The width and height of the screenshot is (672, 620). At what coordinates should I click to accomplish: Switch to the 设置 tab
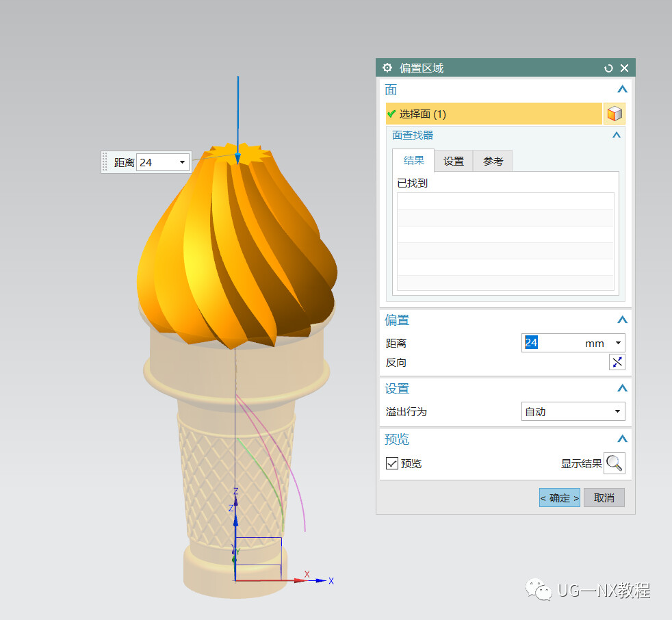[454, 161]
